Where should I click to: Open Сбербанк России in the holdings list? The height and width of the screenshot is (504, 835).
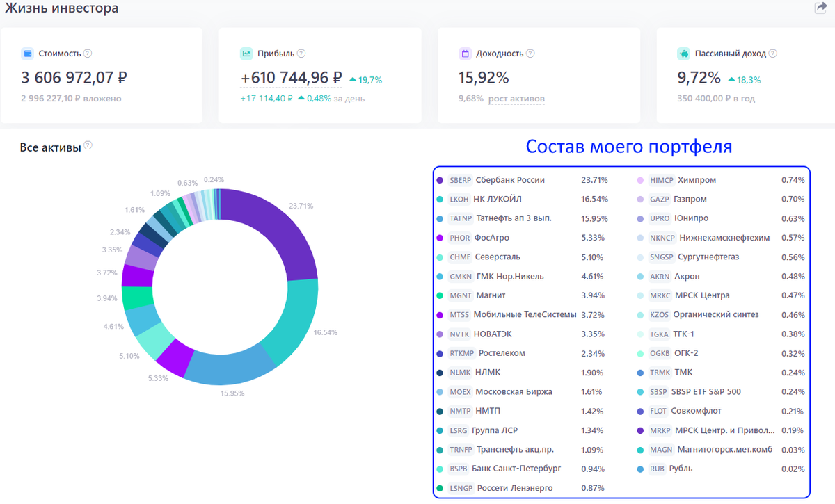coord(510,180)
